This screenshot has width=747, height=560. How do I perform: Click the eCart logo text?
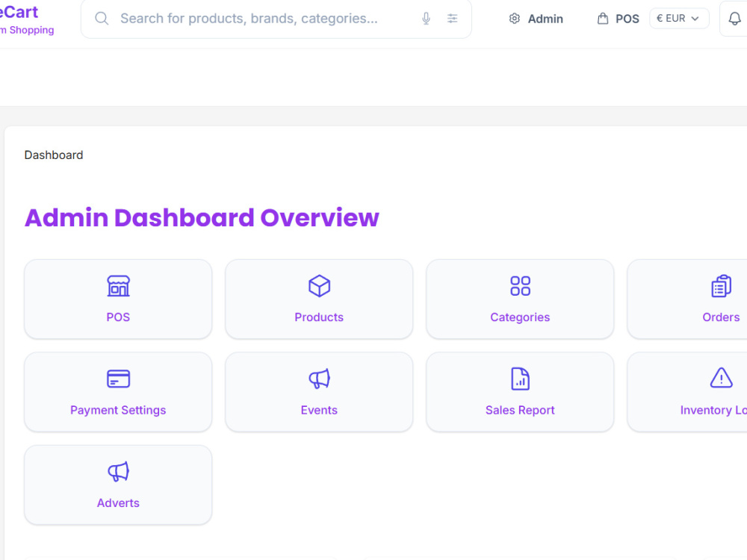coord(19,12)
